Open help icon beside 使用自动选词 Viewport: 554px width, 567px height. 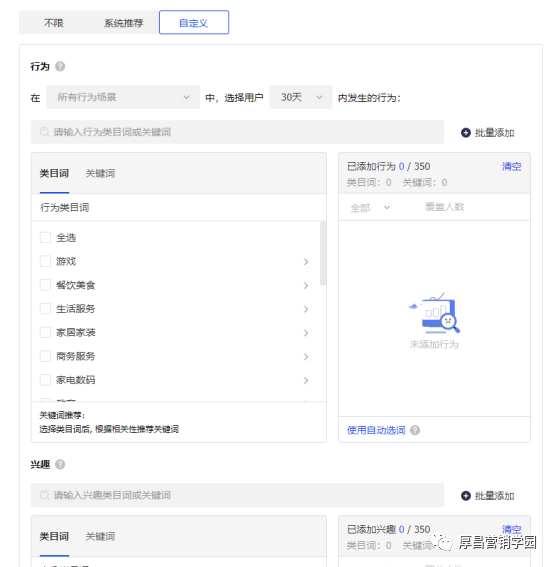point(415,430)
